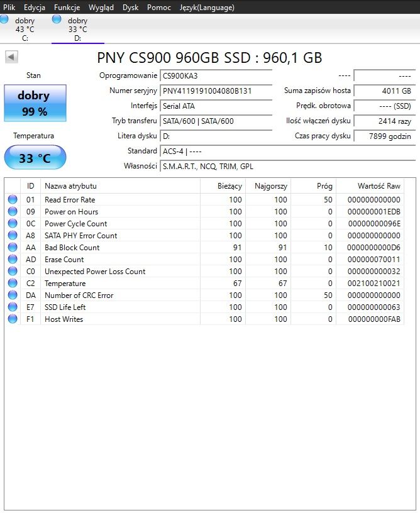Select the Erase Count row name
This screenshot has width=420, height=513.
coord(64,260)
